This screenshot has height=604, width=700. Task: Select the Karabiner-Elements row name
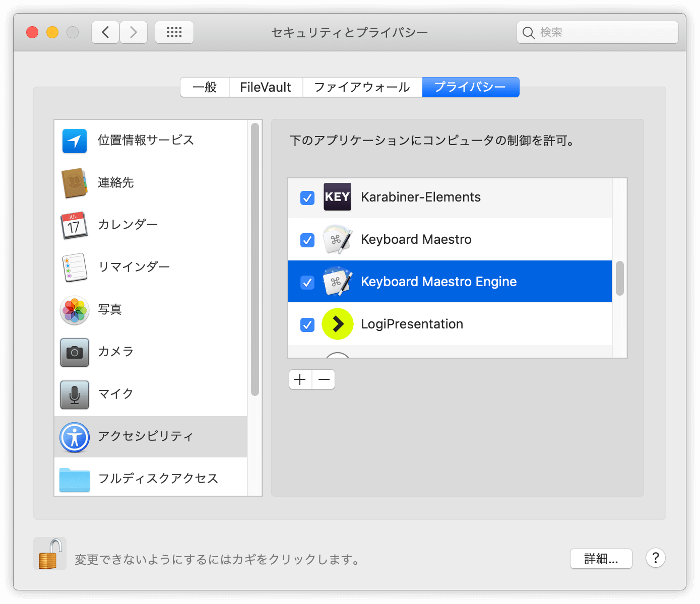[x=421, y=197]
